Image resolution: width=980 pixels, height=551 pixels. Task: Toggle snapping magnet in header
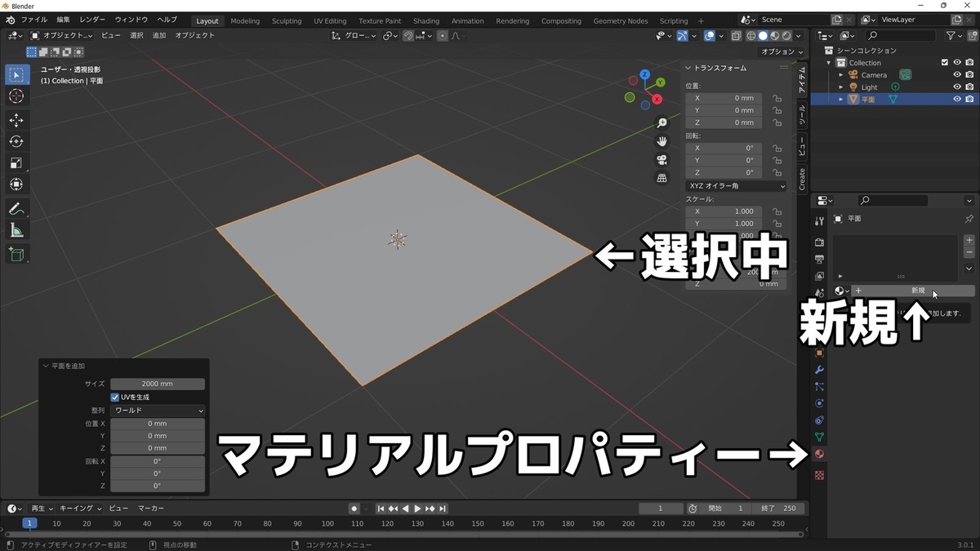(x=408, y=36)
